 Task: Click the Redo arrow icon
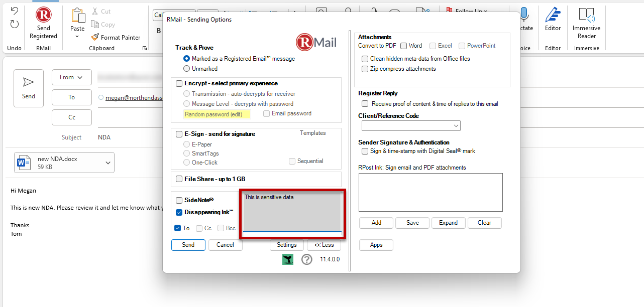point(15,24)
